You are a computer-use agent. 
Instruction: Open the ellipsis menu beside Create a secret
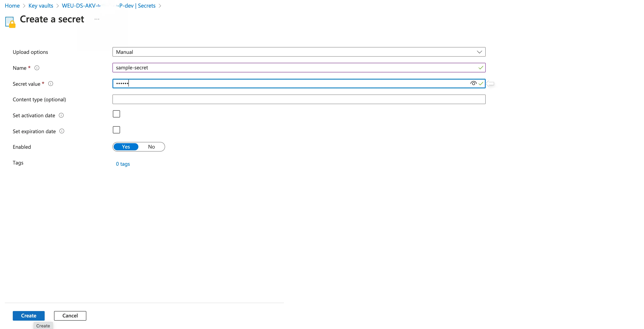tap(97, 19)
